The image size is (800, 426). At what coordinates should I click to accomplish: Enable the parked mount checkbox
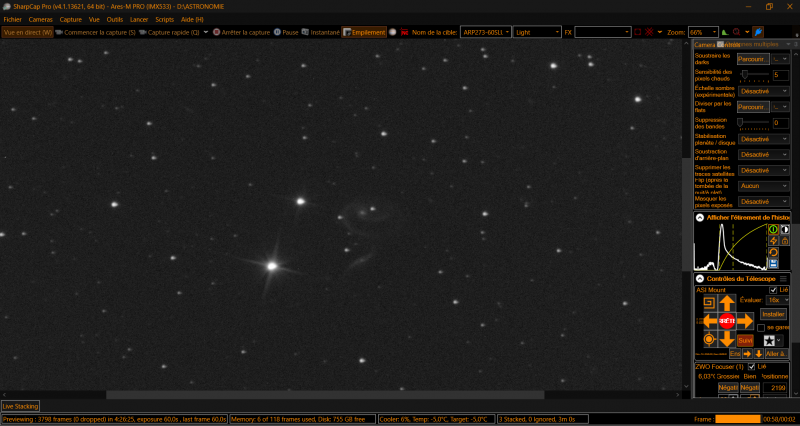760,327
